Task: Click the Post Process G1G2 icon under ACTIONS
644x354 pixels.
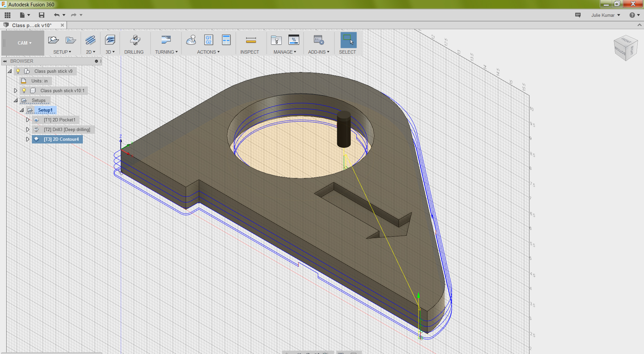Action: tap(209, 40)
